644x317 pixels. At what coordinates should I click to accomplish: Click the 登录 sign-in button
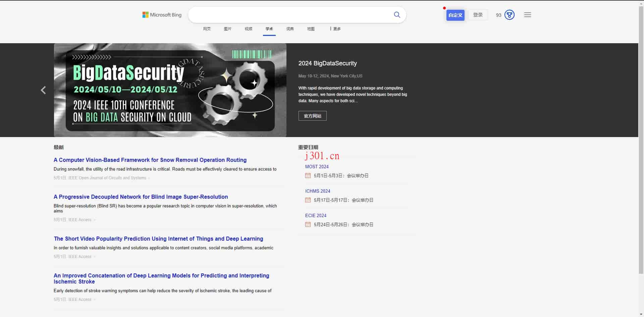coord(478,15)
